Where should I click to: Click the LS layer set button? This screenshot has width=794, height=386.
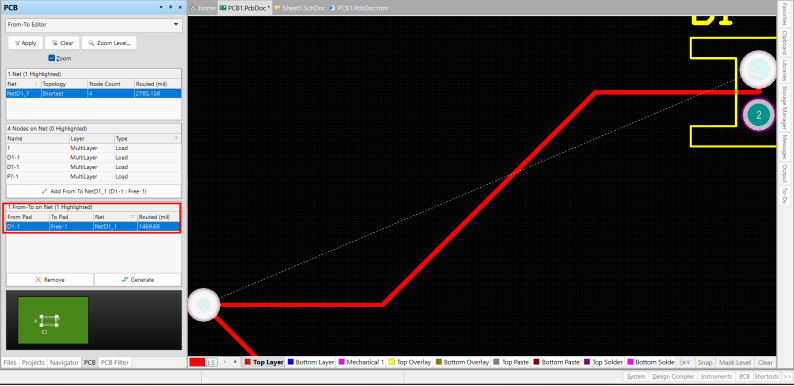click(212, 362)
